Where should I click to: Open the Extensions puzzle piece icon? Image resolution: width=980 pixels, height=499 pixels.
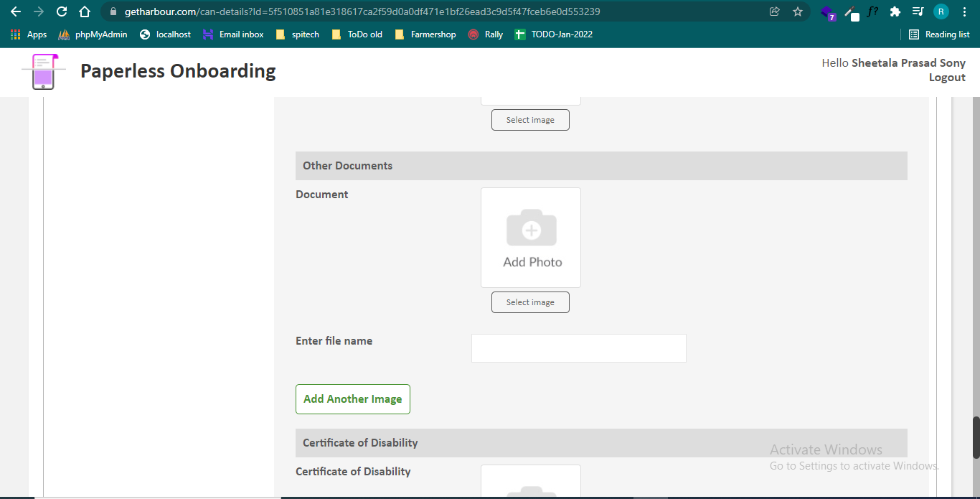pos(895,11)
